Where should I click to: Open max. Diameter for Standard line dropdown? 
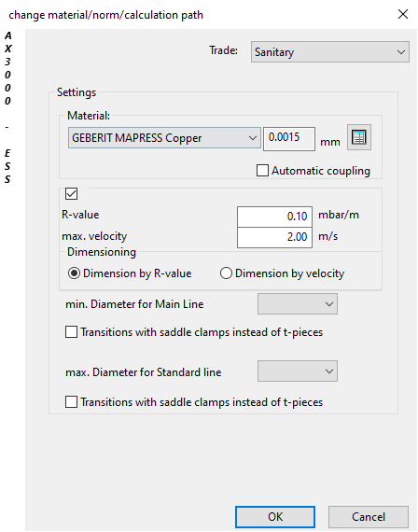tap(298, 371)
